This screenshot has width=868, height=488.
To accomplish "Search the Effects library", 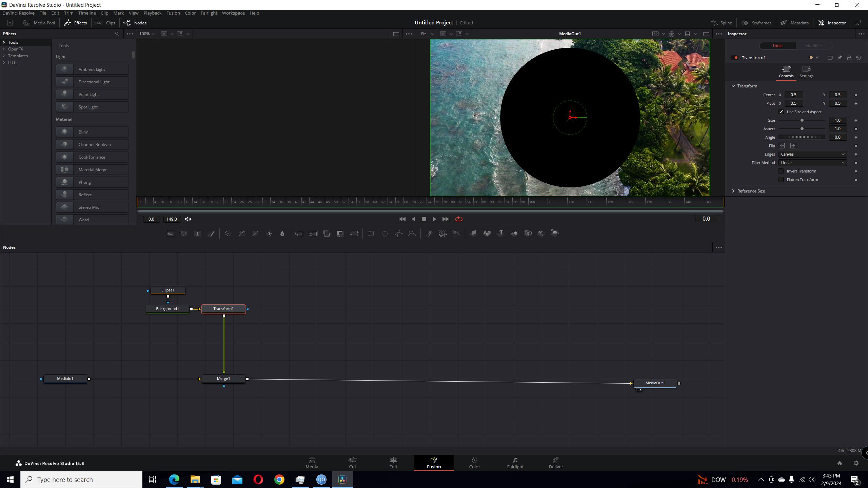I will [x=117, y=34].
